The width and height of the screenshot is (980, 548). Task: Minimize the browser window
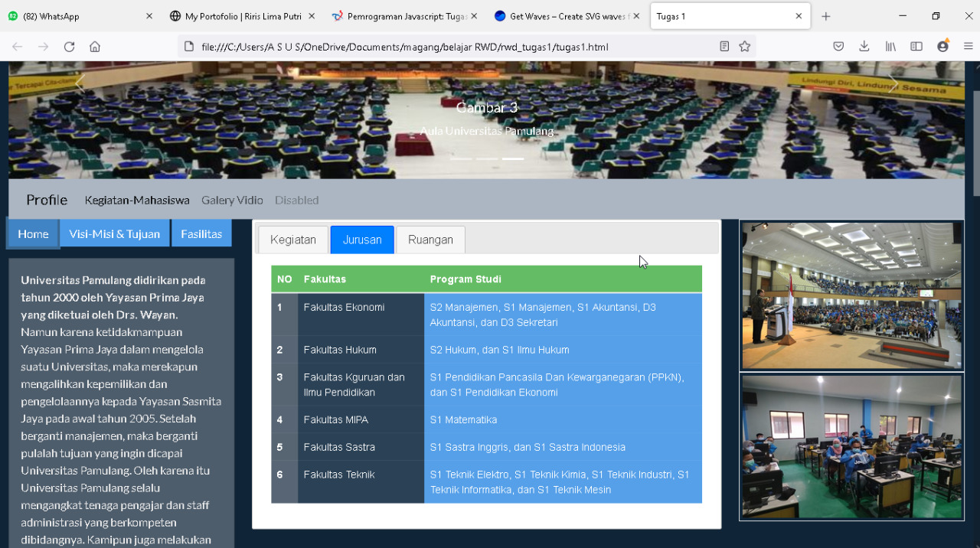[x=903, y=16]
